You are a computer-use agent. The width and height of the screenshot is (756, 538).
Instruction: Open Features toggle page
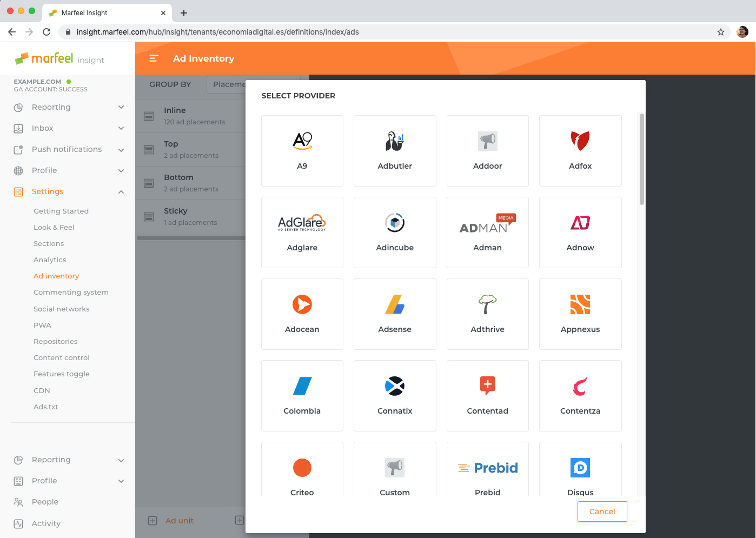[62, 374]
